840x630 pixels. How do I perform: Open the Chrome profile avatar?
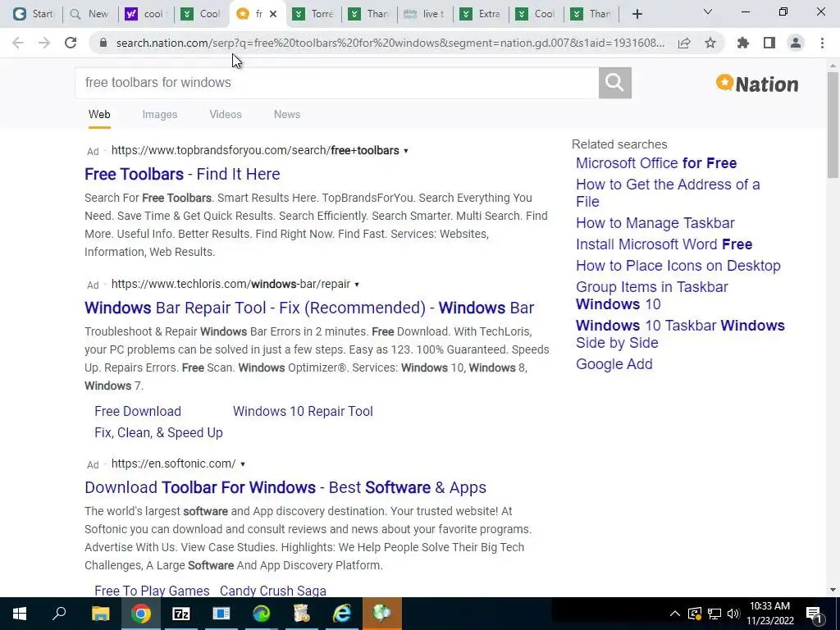coord(796,43)
